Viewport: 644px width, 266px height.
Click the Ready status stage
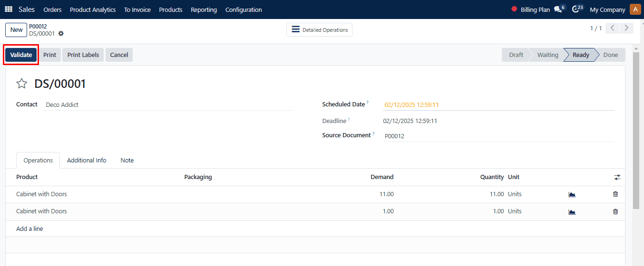pyautogui.click(x=581, y=55)
